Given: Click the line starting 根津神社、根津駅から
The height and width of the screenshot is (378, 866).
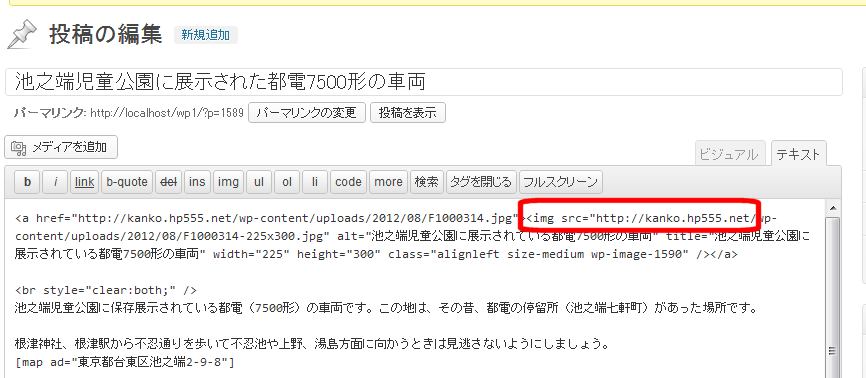Looking at the screenshot, I should click(312, 345).
